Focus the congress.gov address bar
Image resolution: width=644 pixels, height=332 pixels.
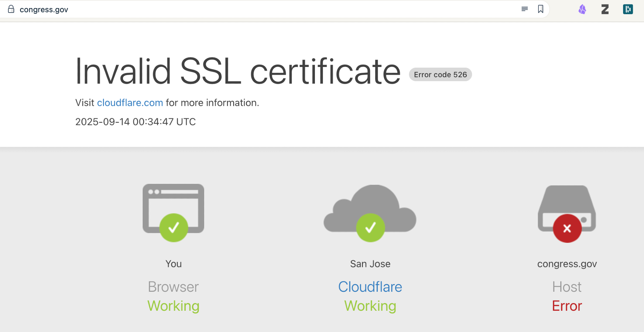pyautogui.click(x=258, y=9)
